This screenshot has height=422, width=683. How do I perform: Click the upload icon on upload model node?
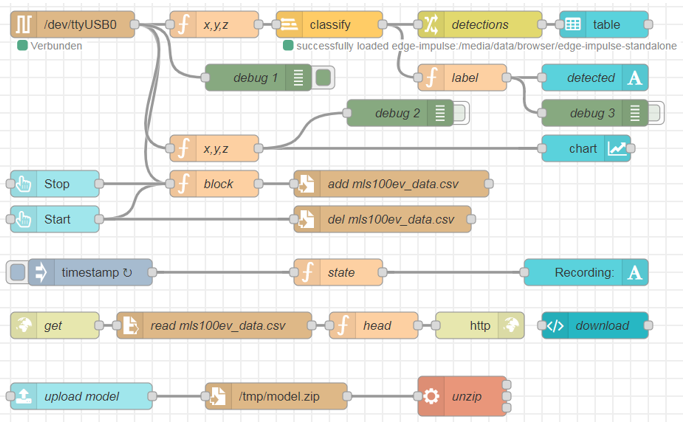tap(23, 397)
